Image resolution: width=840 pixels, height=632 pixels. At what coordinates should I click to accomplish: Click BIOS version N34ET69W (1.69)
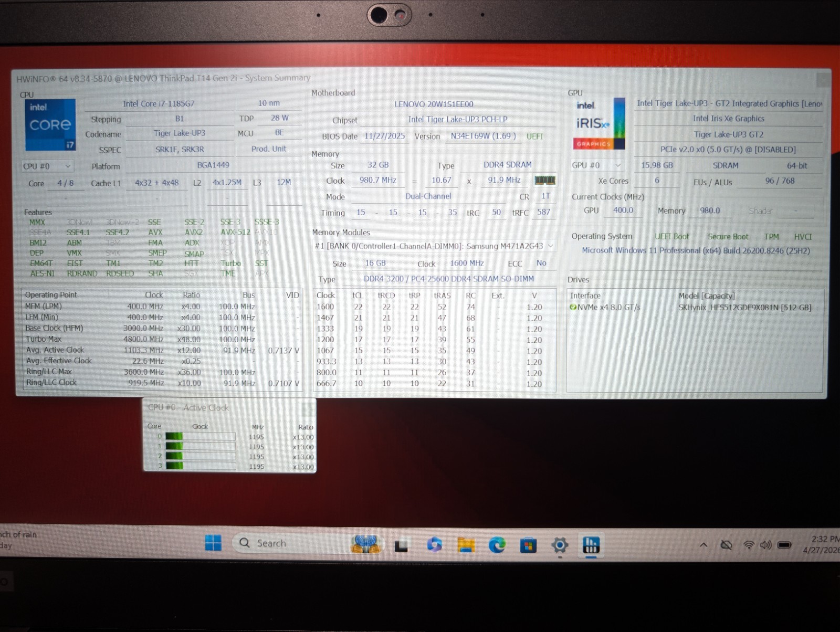483,136
